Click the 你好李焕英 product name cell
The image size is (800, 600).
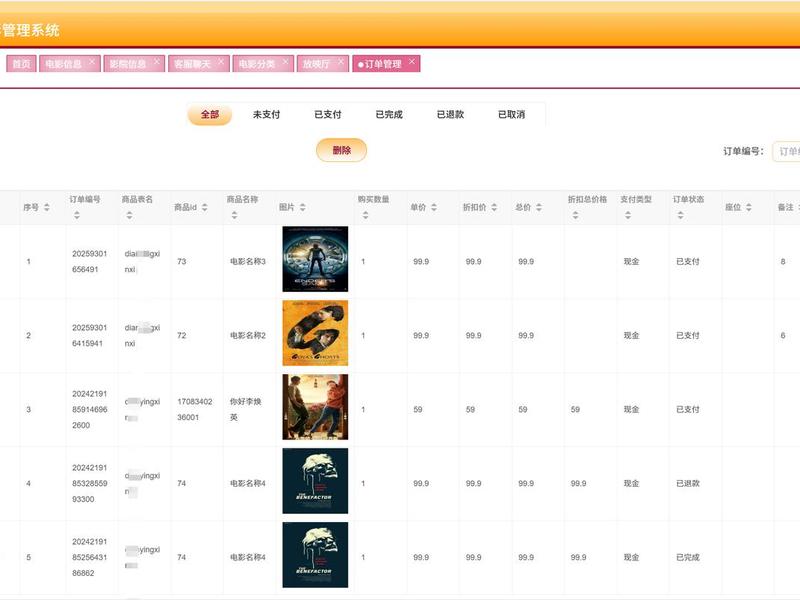pyautogui.click(x=245, y=409)
